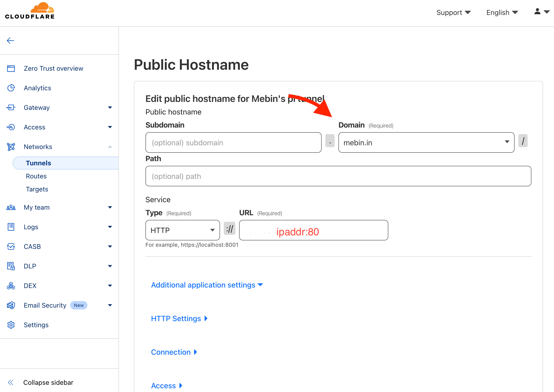Click the Gateway icon in sidebar

click(11, 108)
